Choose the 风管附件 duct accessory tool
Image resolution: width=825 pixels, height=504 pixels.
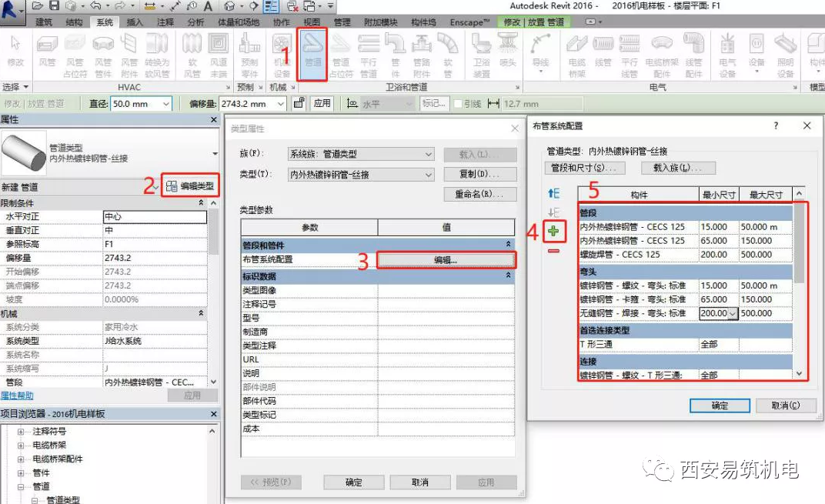pos(129,55)
